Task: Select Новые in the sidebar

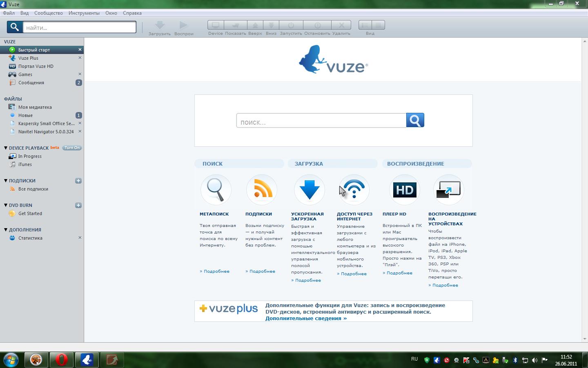Action: coord(25,115)
